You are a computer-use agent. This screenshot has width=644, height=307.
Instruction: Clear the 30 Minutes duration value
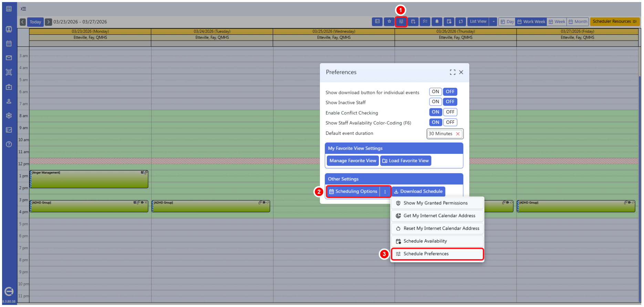coord(458,134)
